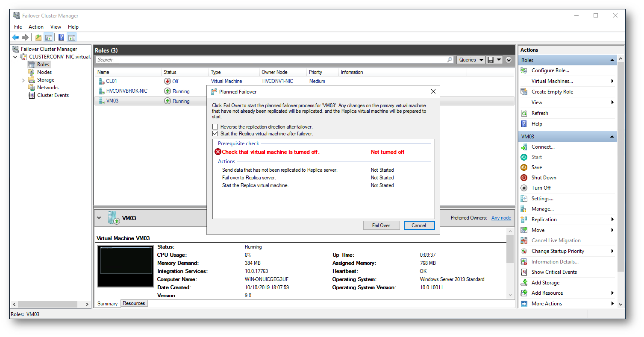644x337 pixels.
Task: Click the Turn Off action icon
Action: (524, 188)
